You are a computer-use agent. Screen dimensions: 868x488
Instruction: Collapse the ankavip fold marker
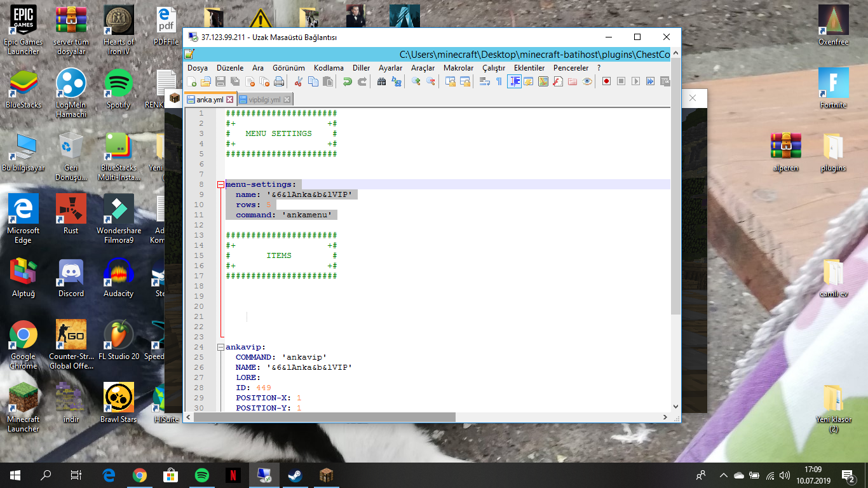[x=220, y=347]
